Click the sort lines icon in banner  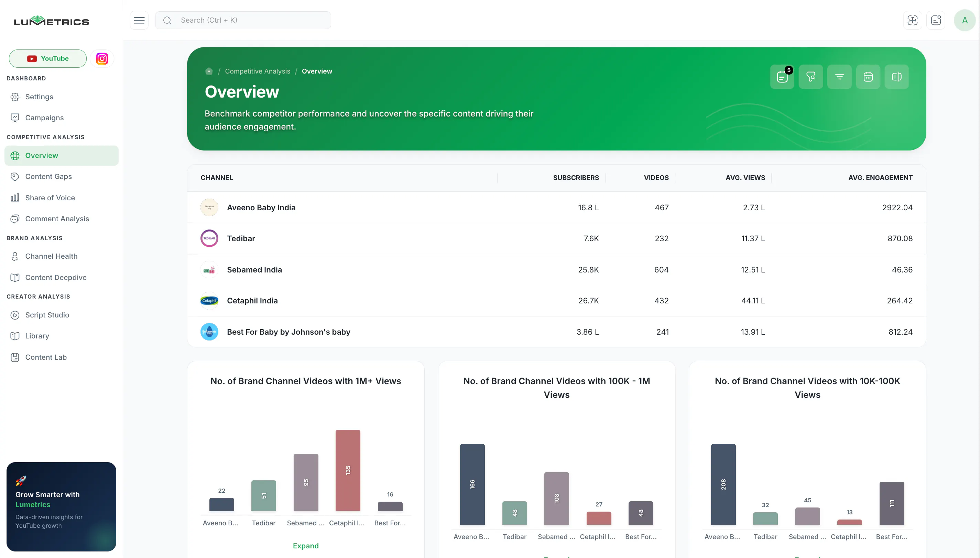(839, 77)
